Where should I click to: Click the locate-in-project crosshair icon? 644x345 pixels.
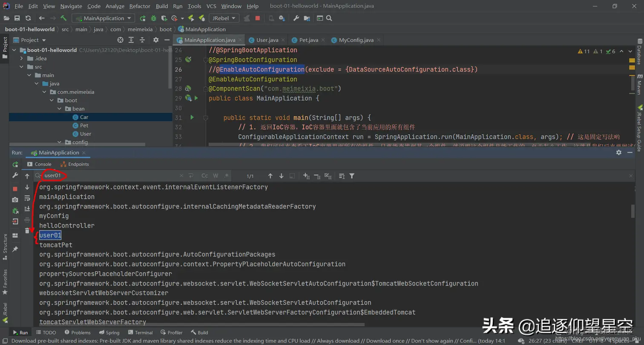120,40
